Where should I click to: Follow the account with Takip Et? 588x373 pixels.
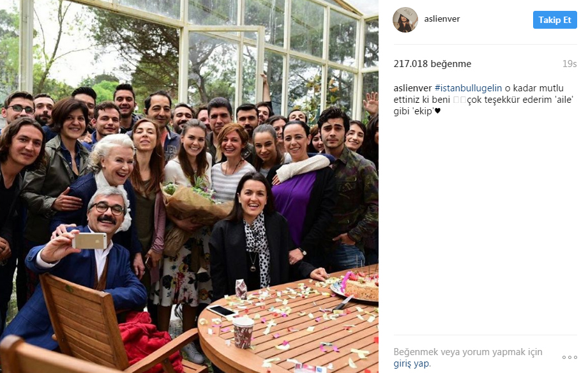point(555,20)
